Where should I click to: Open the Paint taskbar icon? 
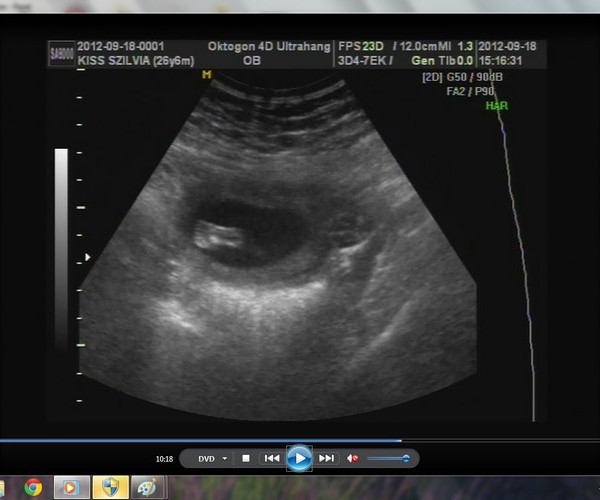tap(146, 487)
